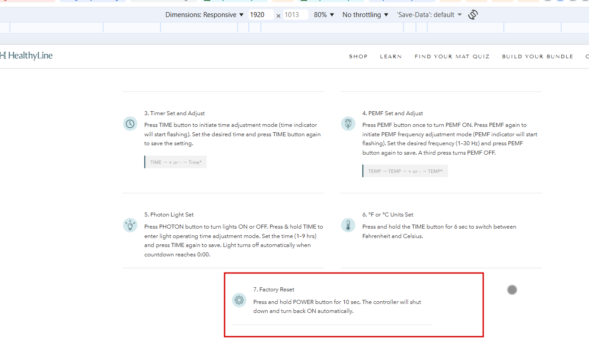Click the 'TIME → + or - → Time*' snippet
This screenshot has height=364, width=589.
pos(176,162)
